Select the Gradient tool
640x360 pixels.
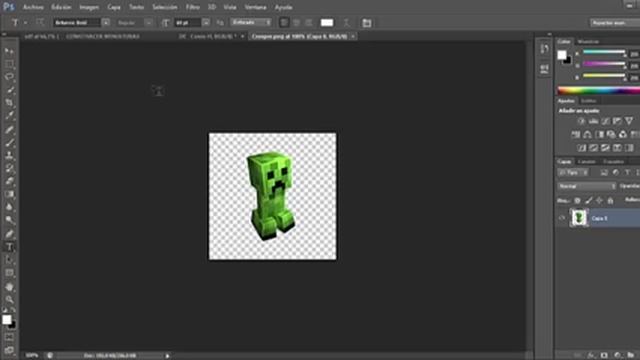[9, 194]
